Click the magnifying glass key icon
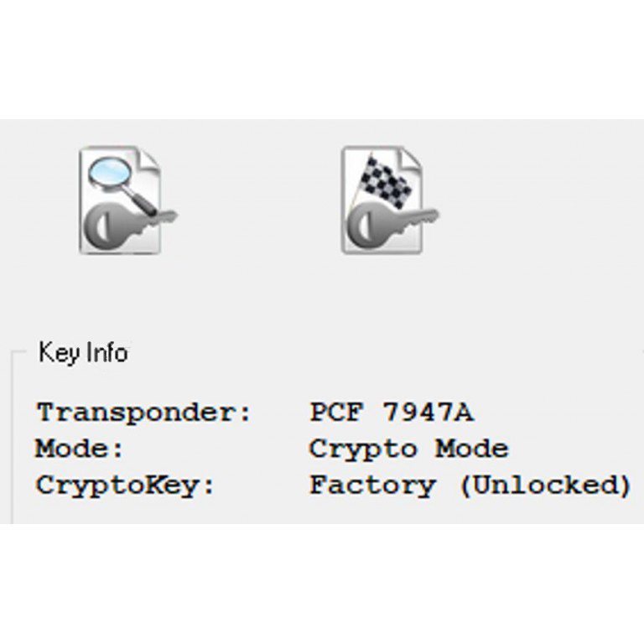Screen dimensions: 644x644 click(124, 200)
